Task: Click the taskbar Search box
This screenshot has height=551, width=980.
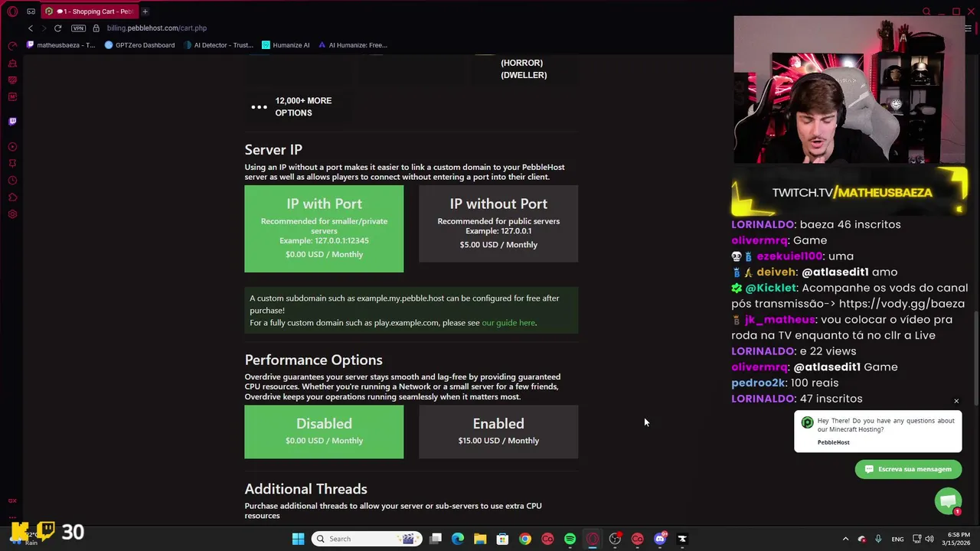Action: (367, 539)
